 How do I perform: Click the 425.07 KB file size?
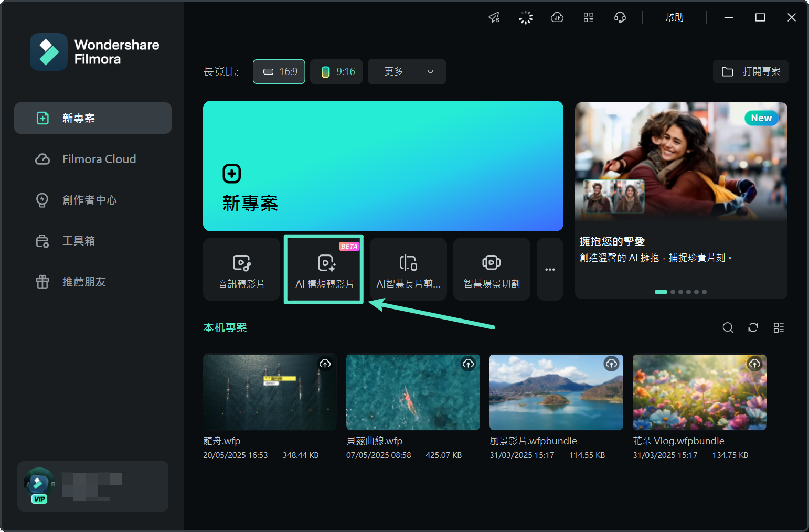(x=444, y=455)
